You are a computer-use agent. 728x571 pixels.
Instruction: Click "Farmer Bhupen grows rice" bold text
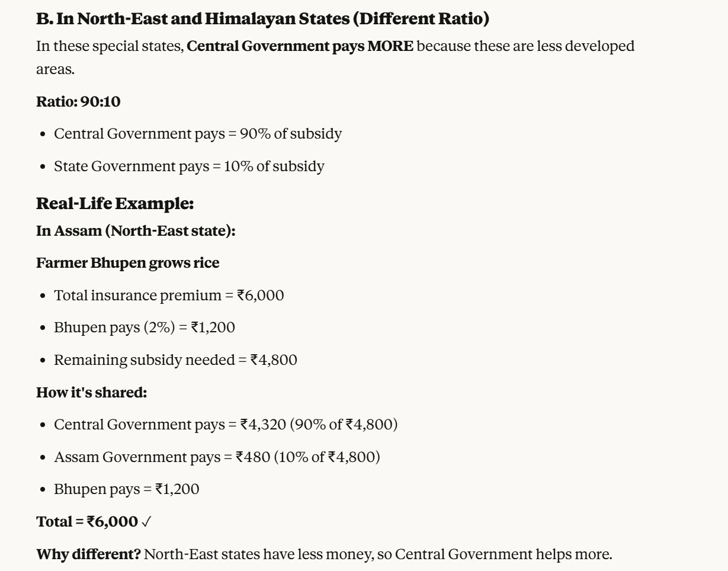coord(127,263)
